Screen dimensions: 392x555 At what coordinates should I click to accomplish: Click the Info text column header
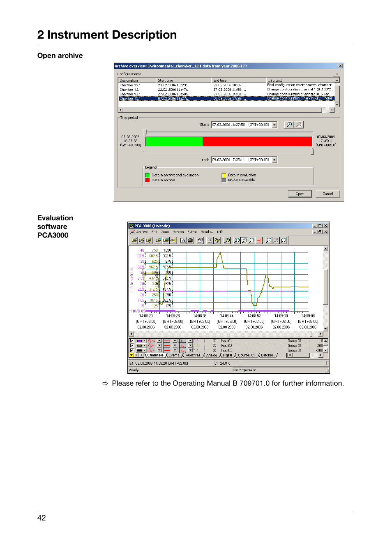[x=300, y=81]
